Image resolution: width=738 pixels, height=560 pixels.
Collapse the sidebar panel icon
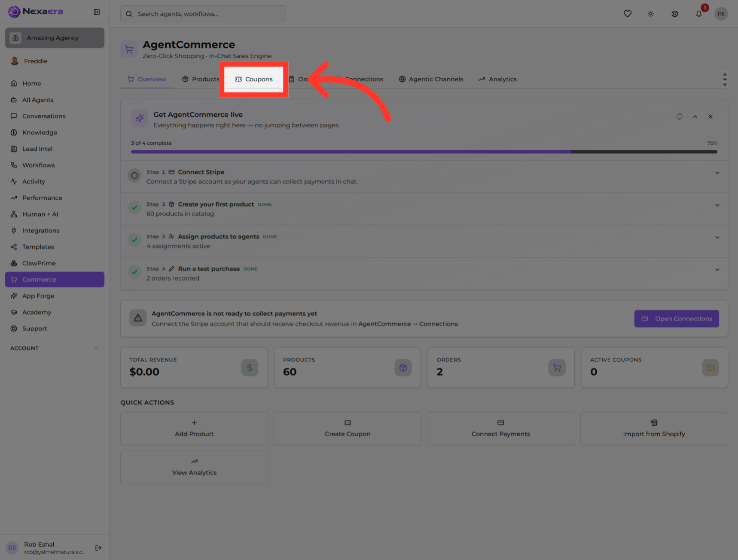click(x=97, y=12)
